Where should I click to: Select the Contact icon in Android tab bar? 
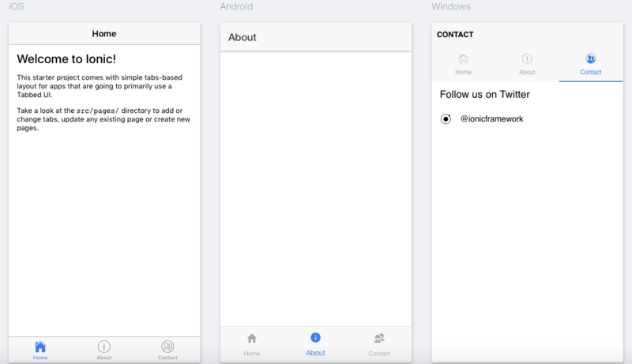click(x=379, y=338)
